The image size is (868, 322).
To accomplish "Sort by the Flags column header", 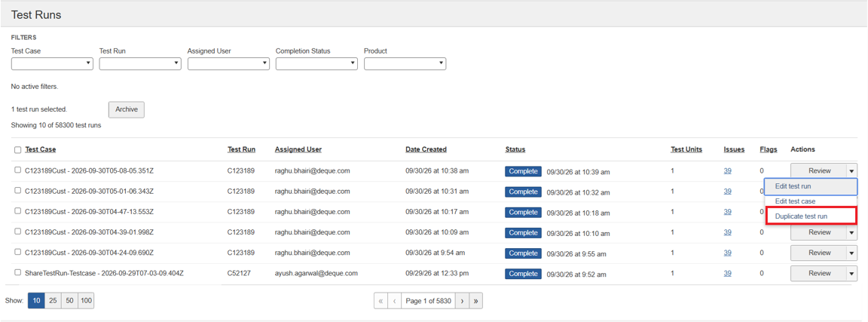I will point(769,149).
